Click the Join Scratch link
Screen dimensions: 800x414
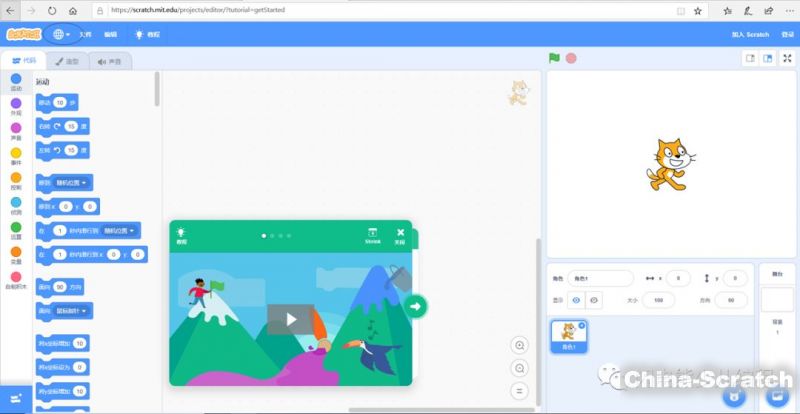tap(750, 34)
